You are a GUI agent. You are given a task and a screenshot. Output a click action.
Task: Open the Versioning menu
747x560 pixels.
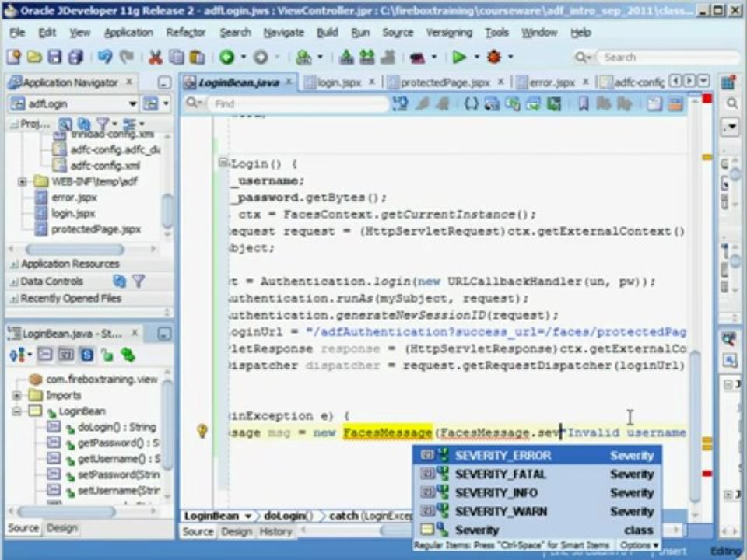449,33
